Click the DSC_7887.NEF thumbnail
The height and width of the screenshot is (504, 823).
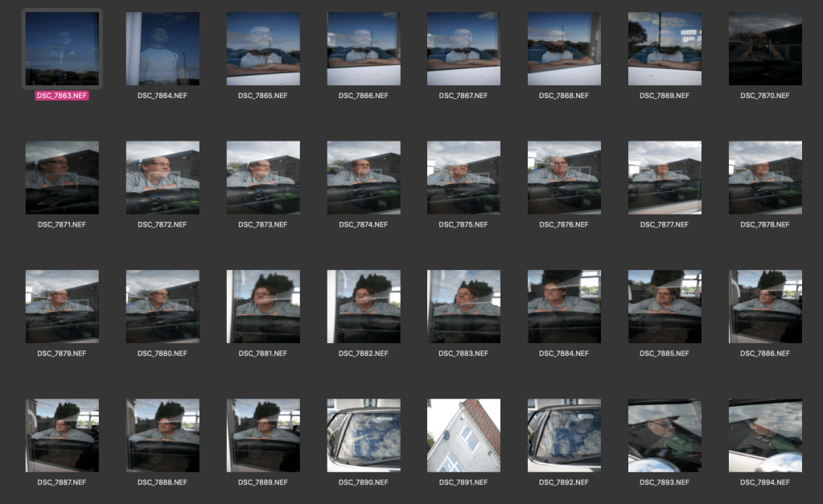[x=62, y=435]
